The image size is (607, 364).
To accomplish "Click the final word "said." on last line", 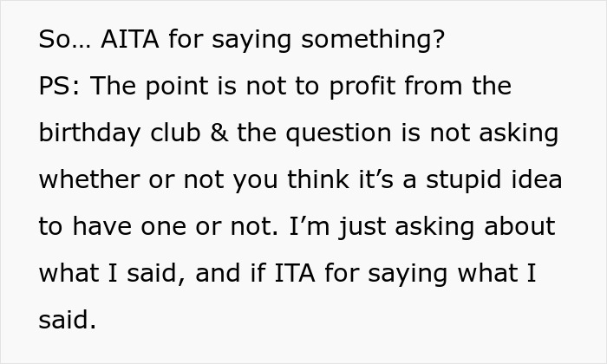I will tap(67, 321).
